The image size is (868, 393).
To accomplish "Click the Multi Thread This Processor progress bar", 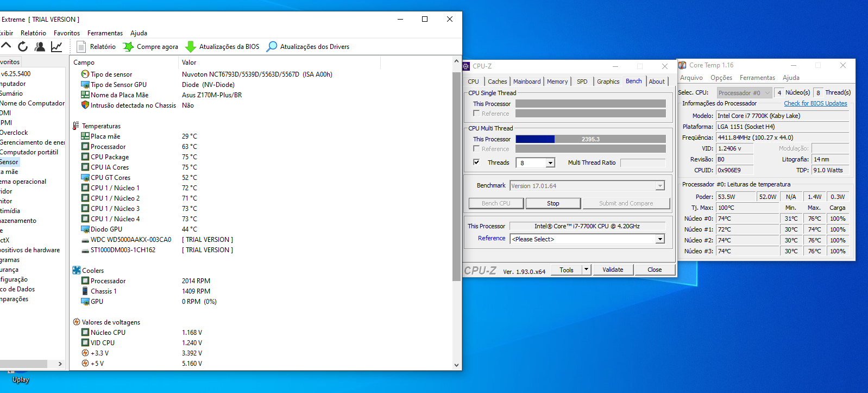I will [x=590, y=139].
